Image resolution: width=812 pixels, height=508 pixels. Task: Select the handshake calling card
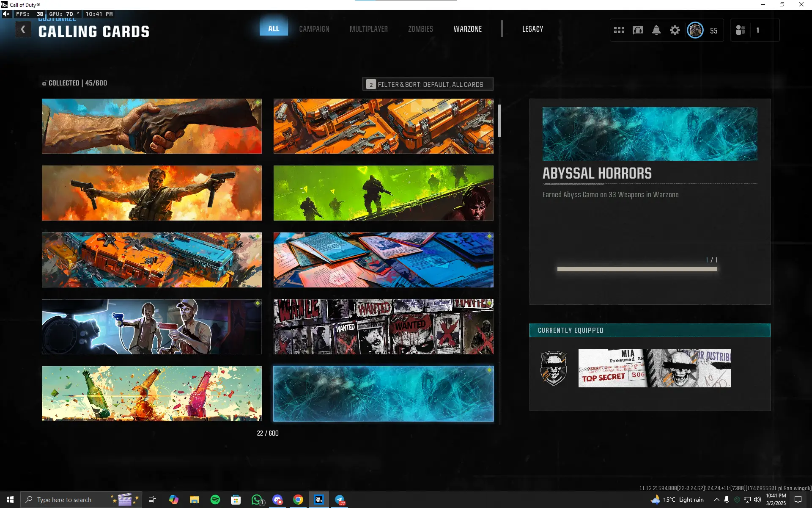click(151, 126)
